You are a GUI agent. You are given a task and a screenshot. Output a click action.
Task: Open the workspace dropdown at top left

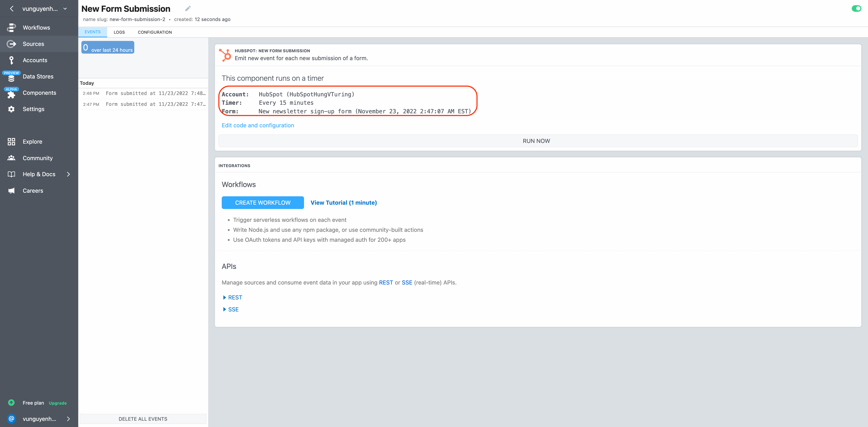[65, 9]
